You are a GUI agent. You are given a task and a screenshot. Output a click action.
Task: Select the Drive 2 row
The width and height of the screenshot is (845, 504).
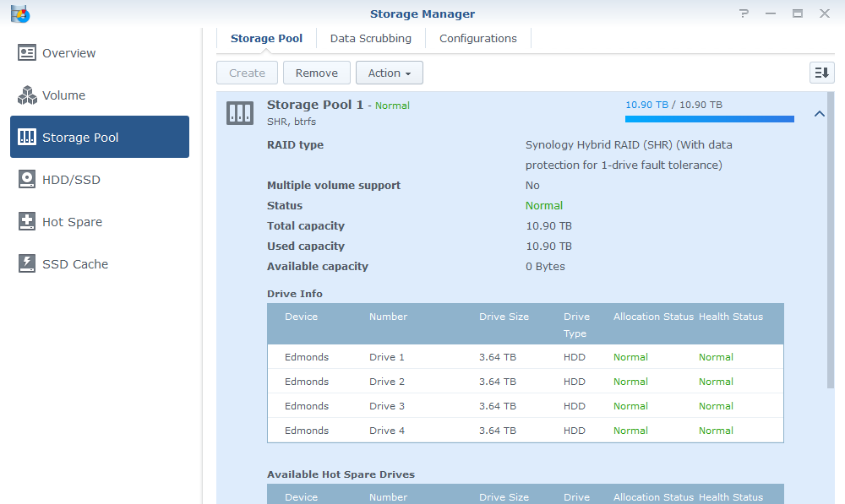526,382
